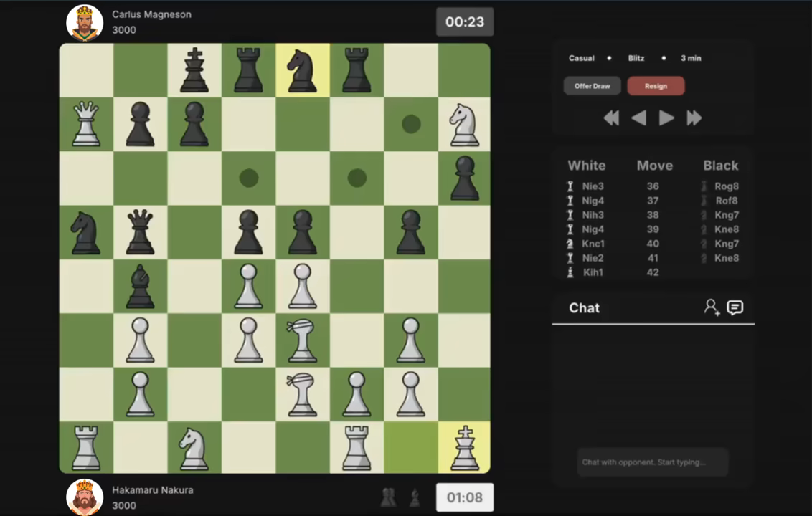Select the black knight on a5

tap(86, 232)
